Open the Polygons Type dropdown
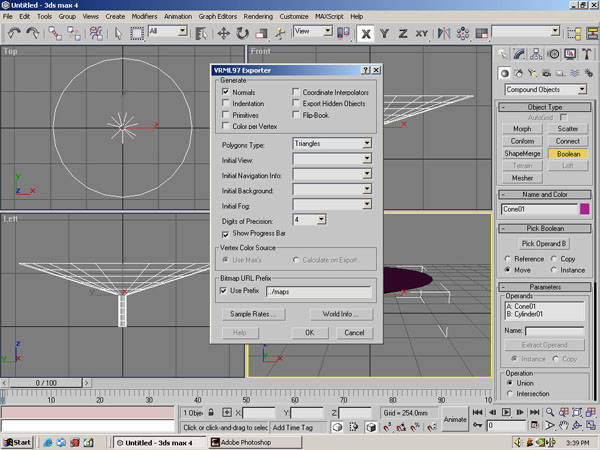 [x=367, y=143]
